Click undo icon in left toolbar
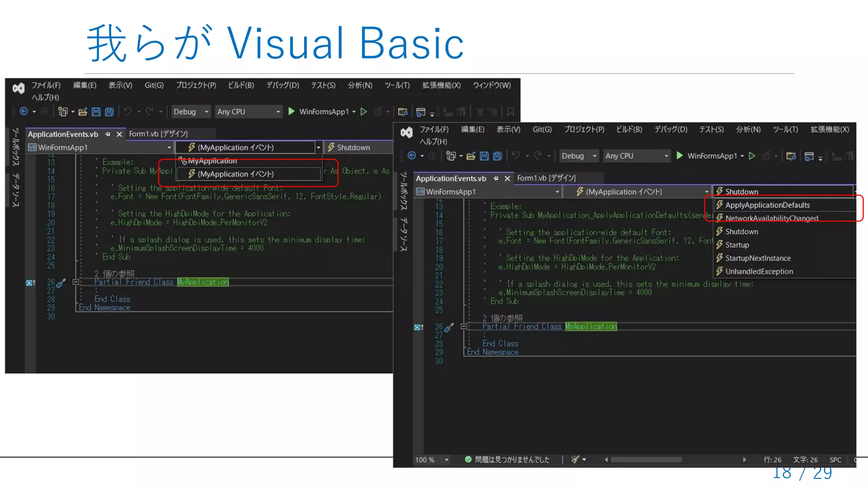The height and width of the screenshot is (488, 868). (128, 111)
